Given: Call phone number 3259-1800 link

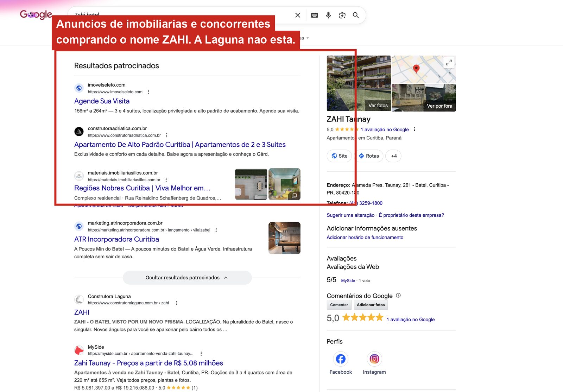Looking at the screenshot, I should tap(366, 203).
